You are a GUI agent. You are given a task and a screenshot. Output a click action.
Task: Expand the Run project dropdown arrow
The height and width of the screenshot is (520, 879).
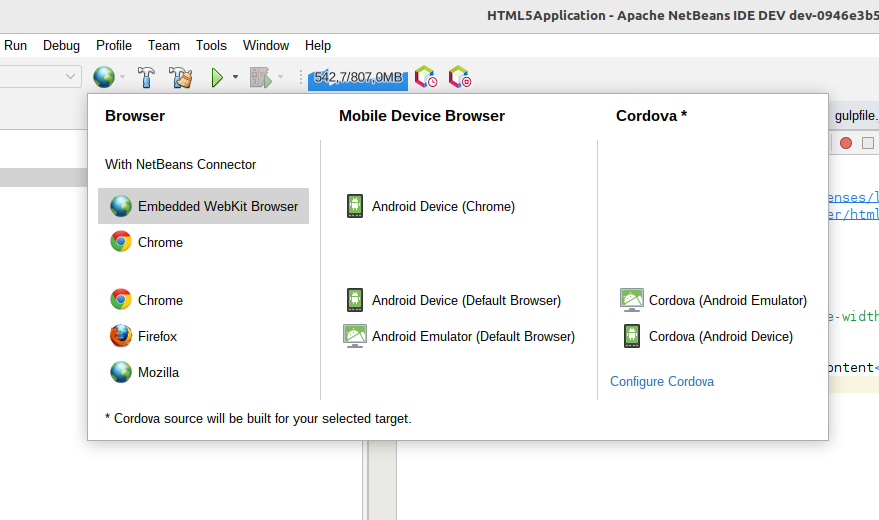(235, 77)
